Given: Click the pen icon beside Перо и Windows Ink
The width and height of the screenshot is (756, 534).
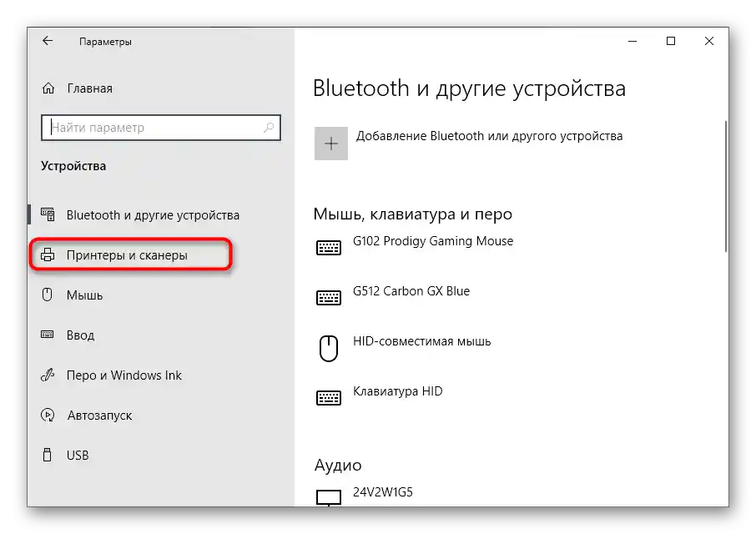Looking at the screenshot, I should [48, 375].
